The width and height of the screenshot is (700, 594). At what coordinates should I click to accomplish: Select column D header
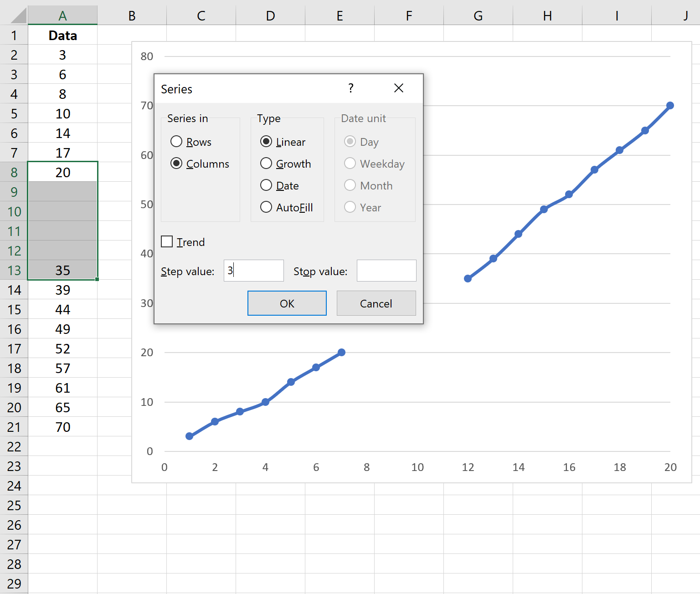tap(271, 16)
